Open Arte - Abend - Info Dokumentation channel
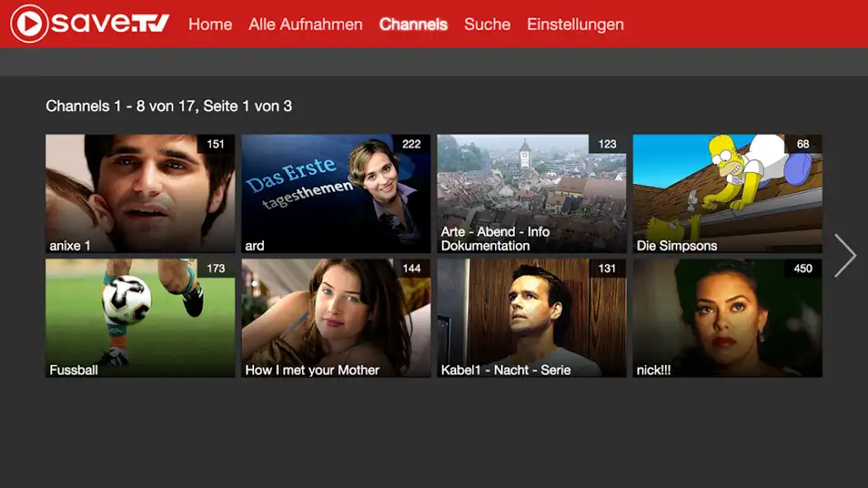 tap(531, 192)
